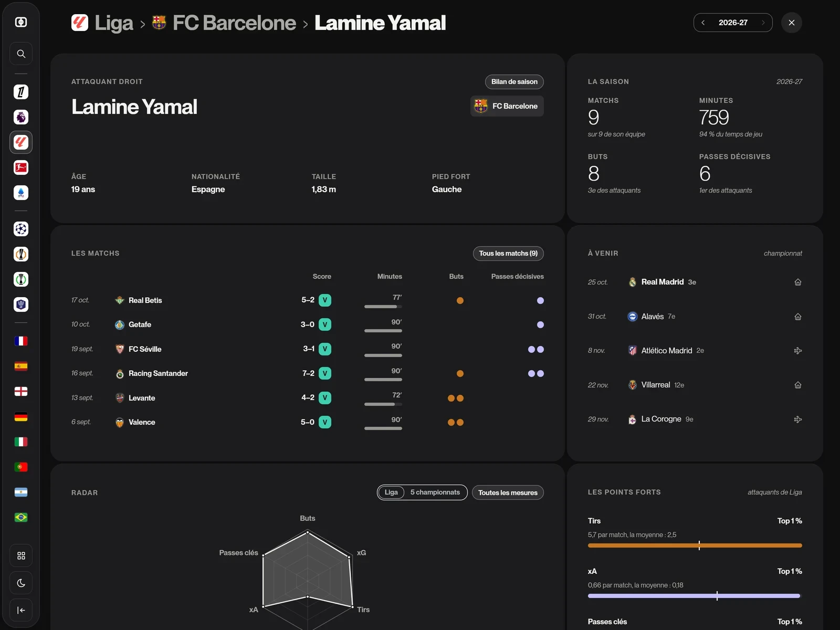The width and height of the screenshot is (840, 630).
Task: Click the FC Barcelone breadcrumb
Action: tap(224, 23)
